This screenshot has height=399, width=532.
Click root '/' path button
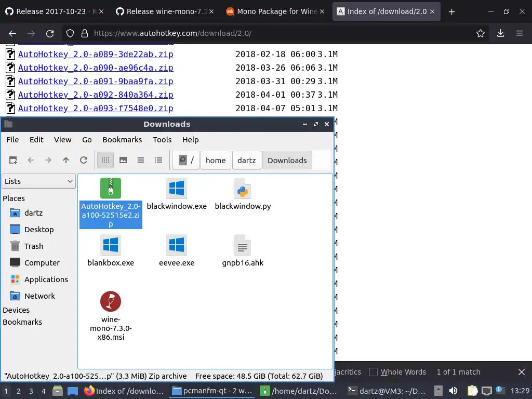click(x=185, y=160)
